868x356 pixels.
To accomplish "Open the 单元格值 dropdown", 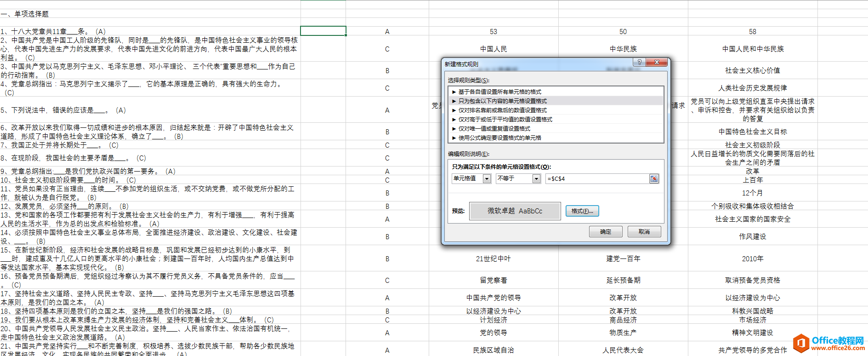I will point(487,178).
